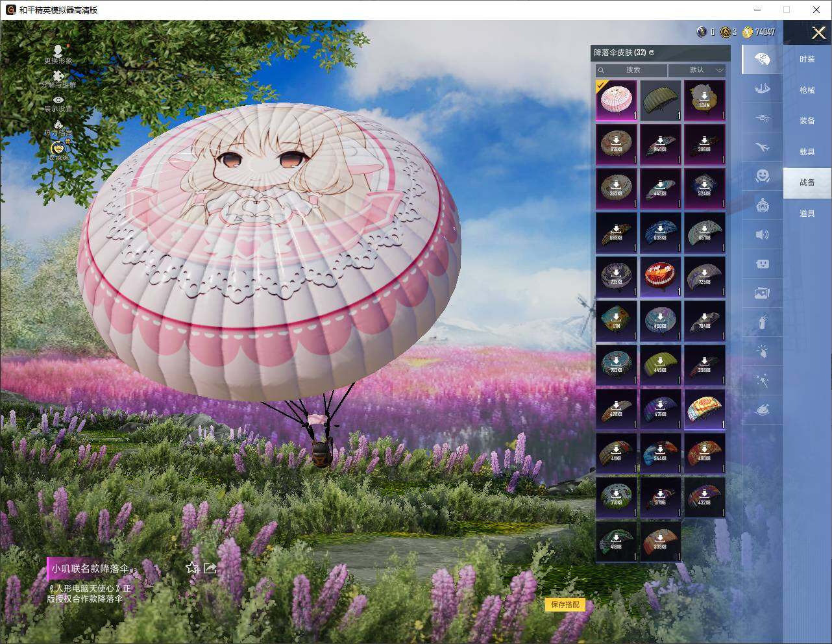Switch to the 时装 tab

coord(807,59)
